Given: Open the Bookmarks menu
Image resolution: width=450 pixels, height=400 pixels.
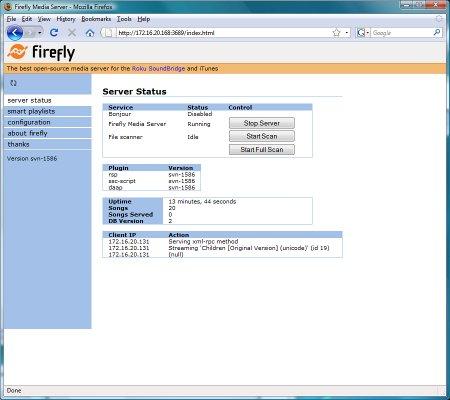Looking at the screenshot, I should [x=96, y=19].
